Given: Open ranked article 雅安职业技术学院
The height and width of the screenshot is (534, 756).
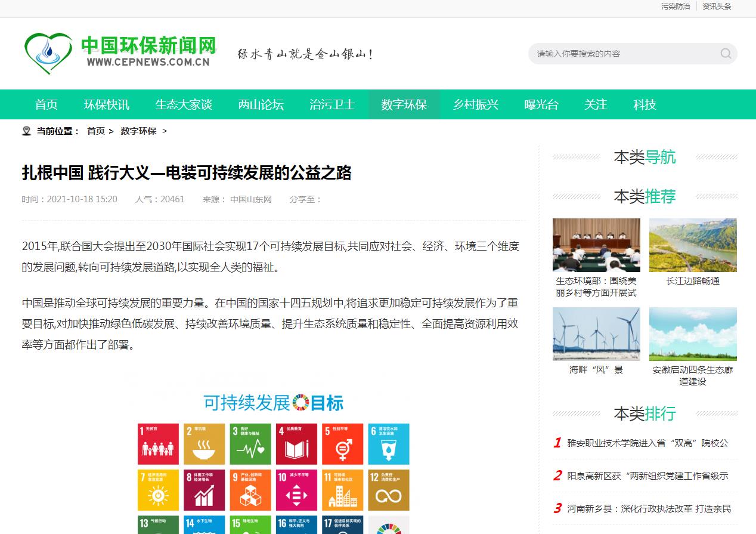Looking at the screenshot, I should (x=647, y=443).
